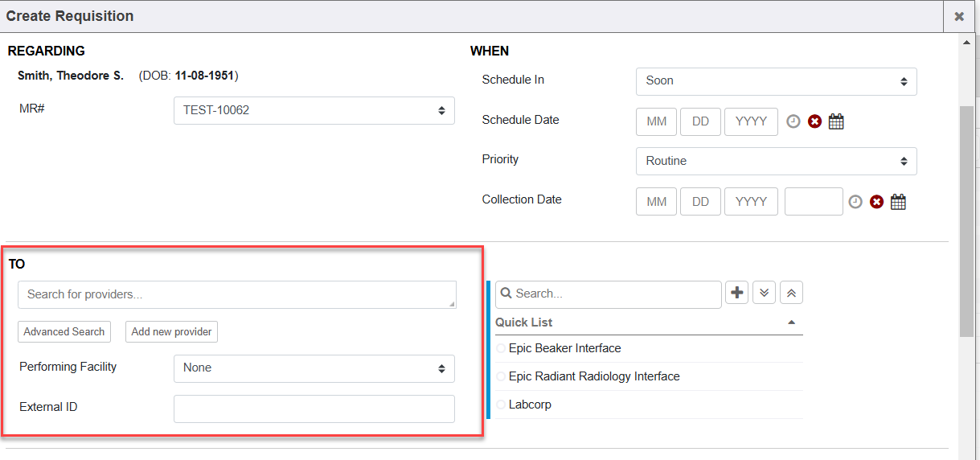980x460 pixels.
Task: Clear Collection Date with red X icon
Action: click(x=876, y=202)
